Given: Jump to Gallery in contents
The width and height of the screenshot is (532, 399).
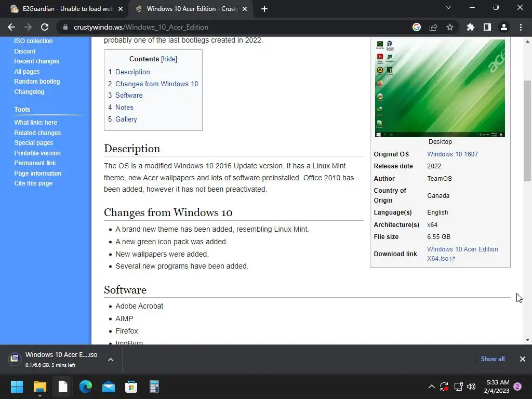Looking at the screenshot, I should (126, 119).
